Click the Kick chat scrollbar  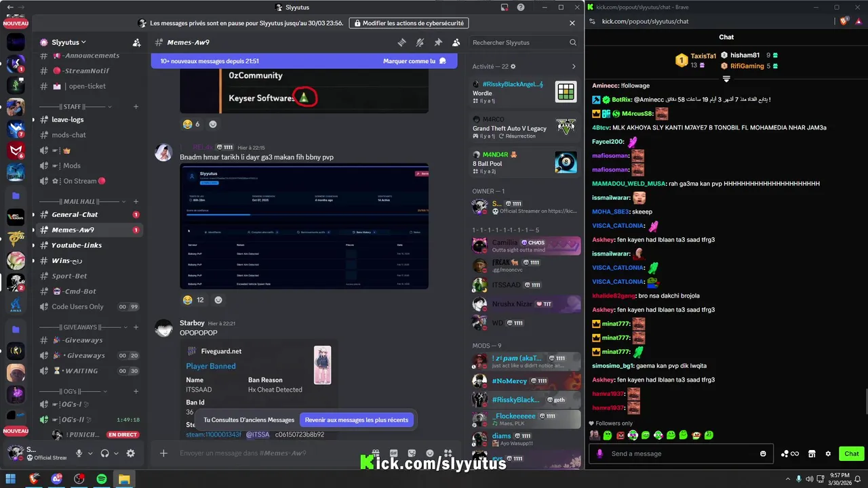865,402
